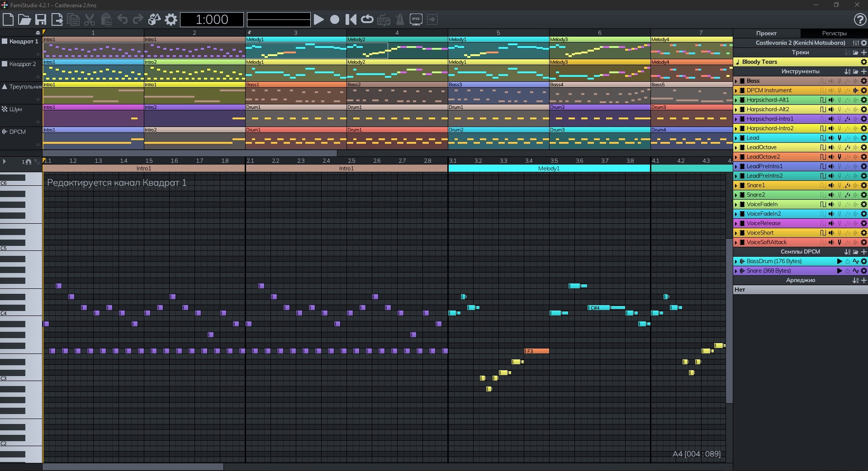Screen dimensions: 868x471
Task: Open the Transform/Cleanup cubes icon
Action: point(154,19)
